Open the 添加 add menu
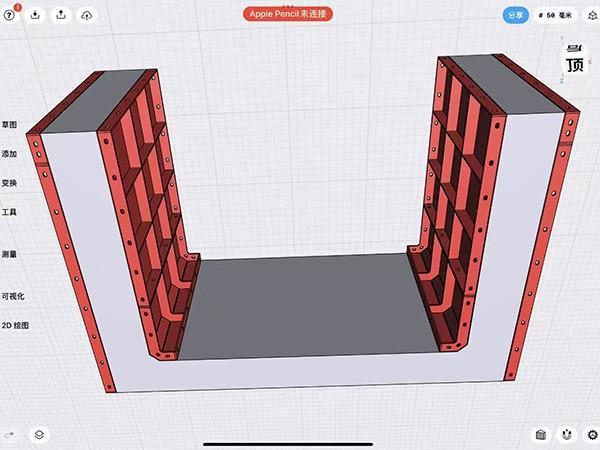The height and width of the screenshot is (450, 600). pyautogui.click(x=10, y=154)
